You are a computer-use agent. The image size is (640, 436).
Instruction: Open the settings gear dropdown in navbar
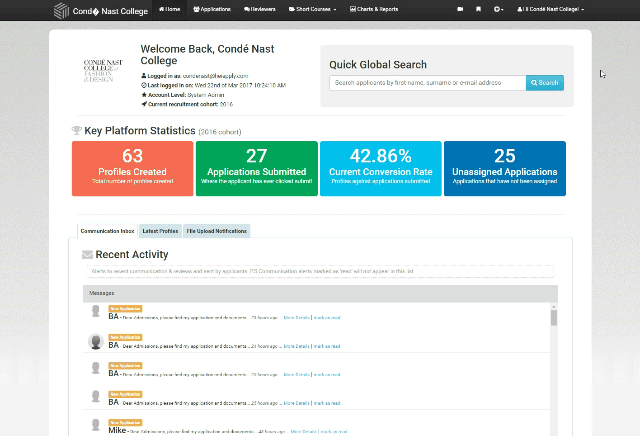coord(499,9)
